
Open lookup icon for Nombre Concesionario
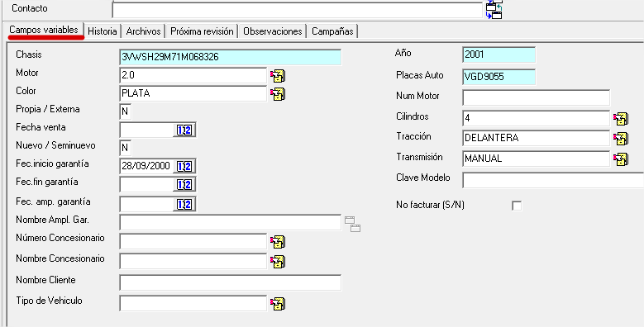pyautogui.click(x=278, y=262)
